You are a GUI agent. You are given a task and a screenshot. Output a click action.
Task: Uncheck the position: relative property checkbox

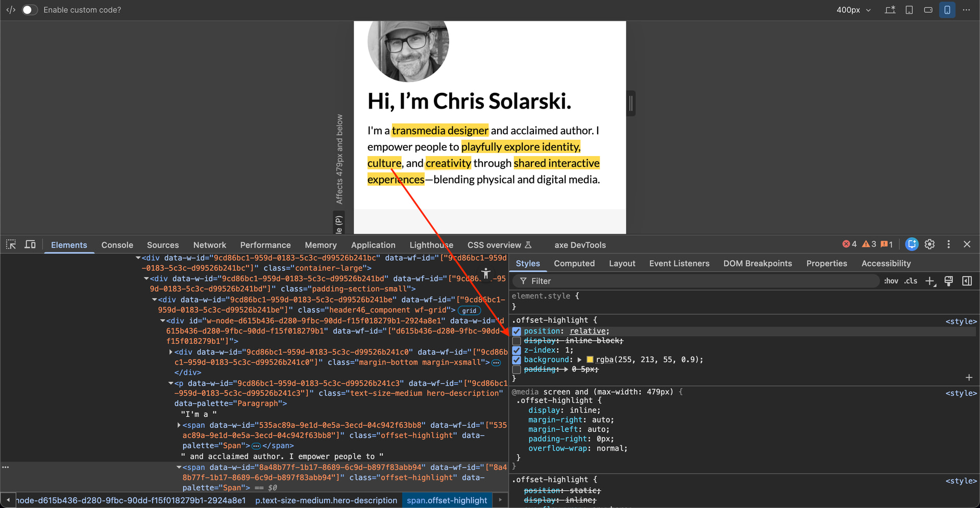(517, 331)
